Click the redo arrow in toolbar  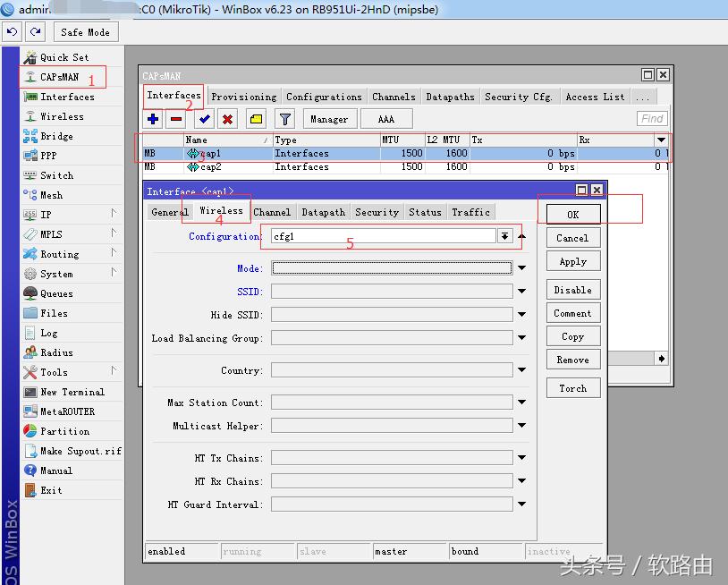36,32
